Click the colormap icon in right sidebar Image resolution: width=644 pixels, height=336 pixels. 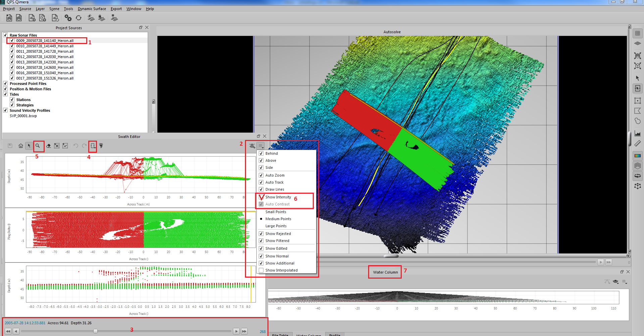pyautogui.click(x=637, y=156)
